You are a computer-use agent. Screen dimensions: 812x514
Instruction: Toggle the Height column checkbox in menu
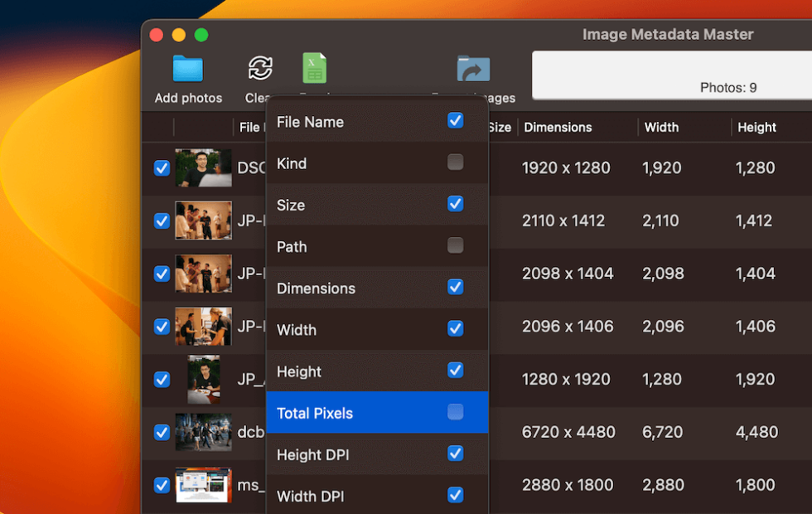(x=455, y=370)
